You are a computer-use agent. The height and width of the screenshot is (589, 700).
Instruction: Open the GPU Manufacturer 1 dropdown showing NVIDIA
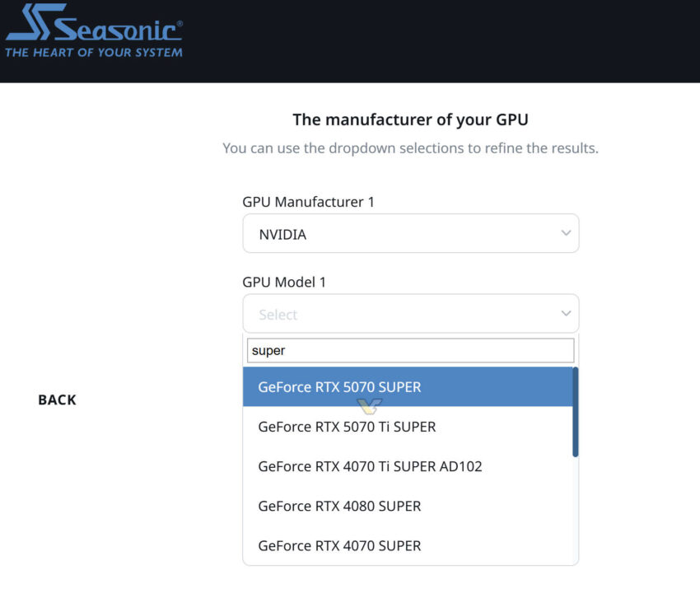point(410,234)
